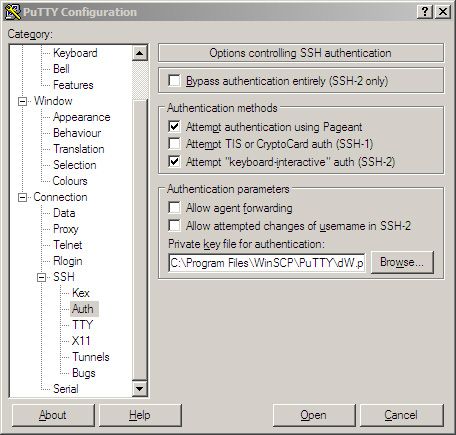Click the category scrollbar up arrow
This screenshot has height=435, width=456.
coord(140,53)
